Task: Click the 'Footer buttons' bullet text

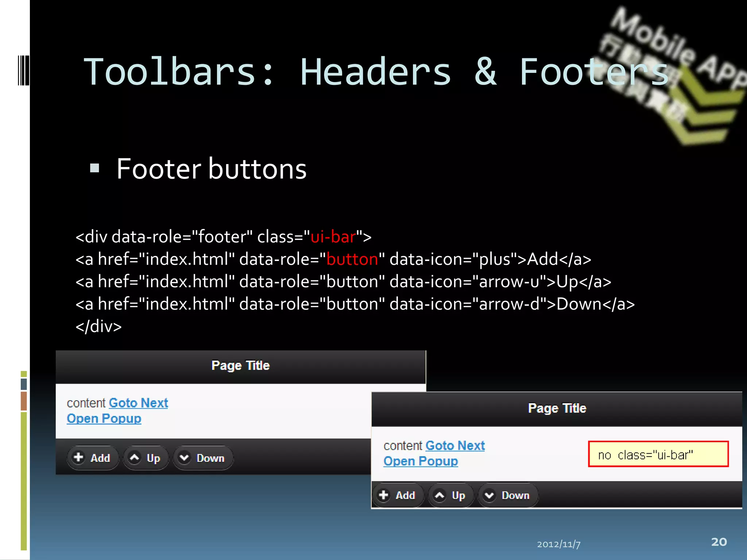Action: [212, 169]
